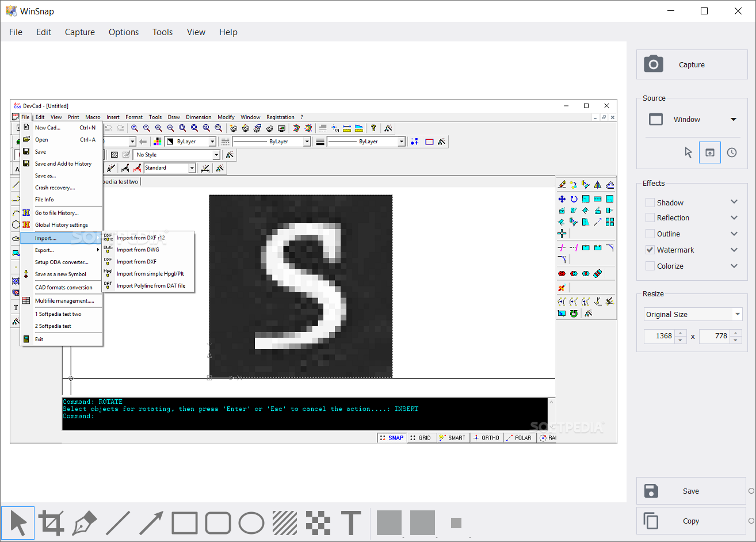This screenshot has height=542, width=756.
Task: Choose the straight Line tool
Action: point(118,523)
